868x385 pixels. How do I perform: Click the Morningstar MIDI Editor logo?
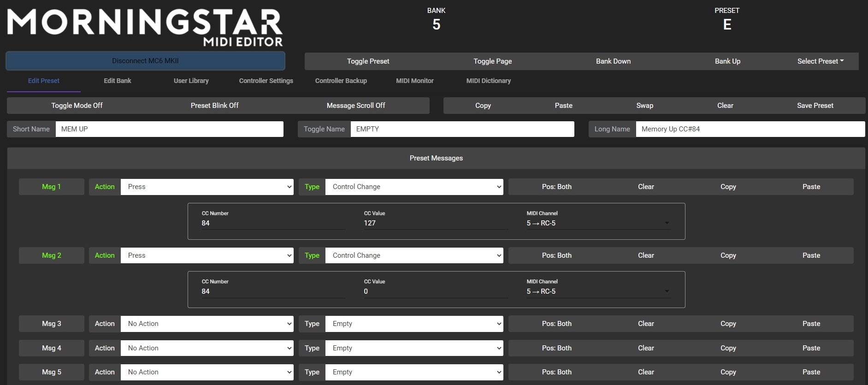[145, 27]
